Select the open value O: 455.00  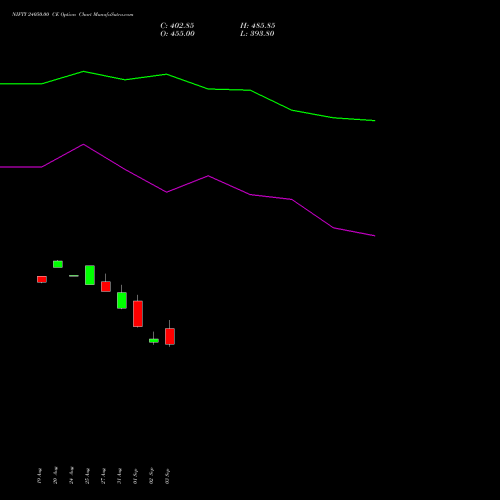177,34
